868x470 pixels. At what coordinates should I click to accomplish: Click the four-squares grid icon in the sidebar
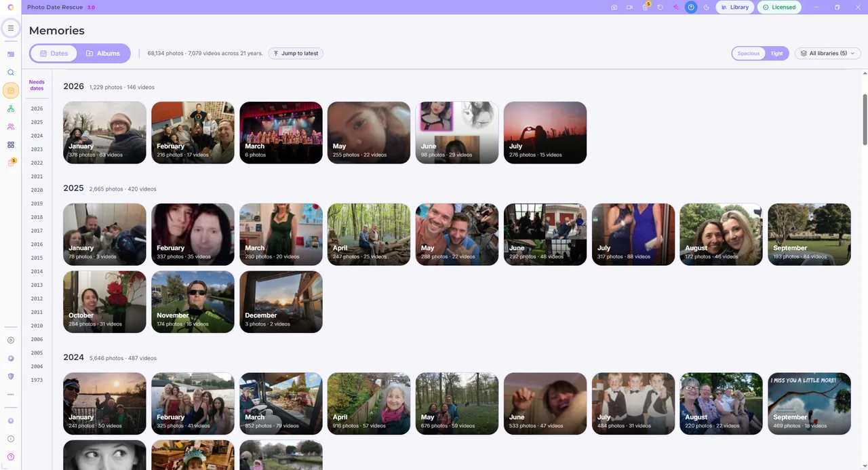pos(11,144)
